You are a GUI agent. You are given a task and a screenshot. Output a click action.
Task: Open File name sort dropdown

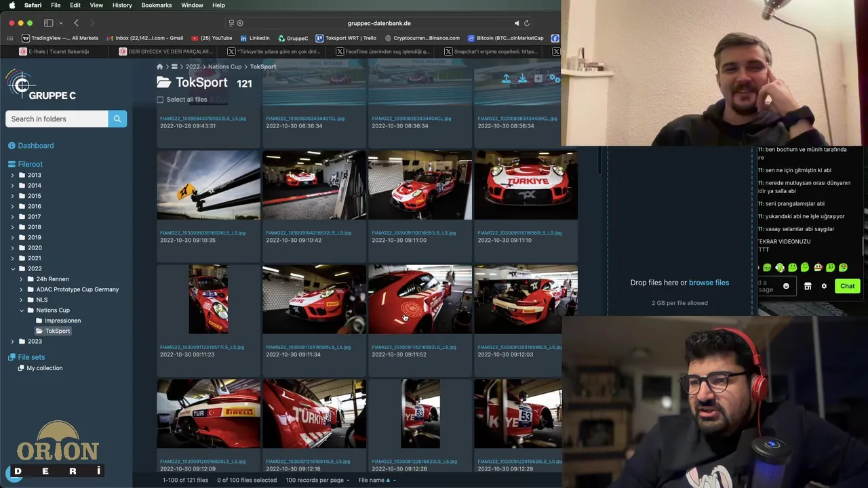(x=377, y=480)
